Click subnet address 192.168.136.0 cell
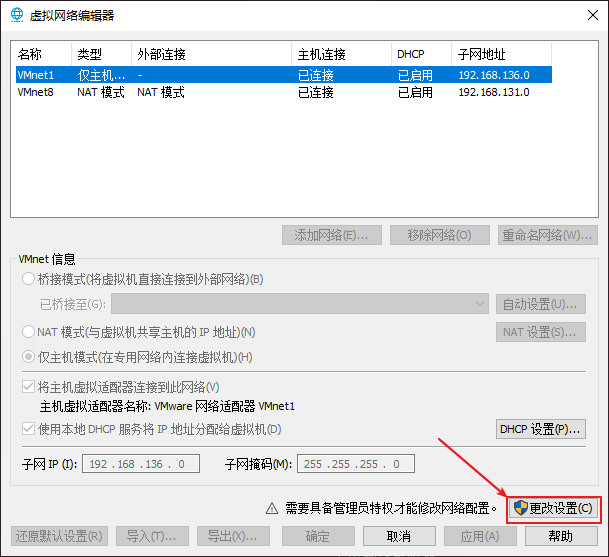609x557 pixels. 494,75
